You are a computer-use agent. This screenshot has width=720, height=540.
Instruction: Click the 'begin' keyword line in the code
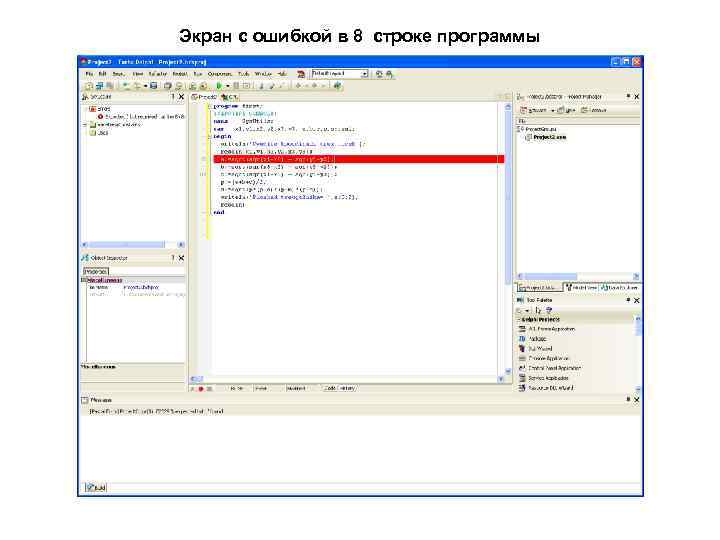(x=222, y=137)
